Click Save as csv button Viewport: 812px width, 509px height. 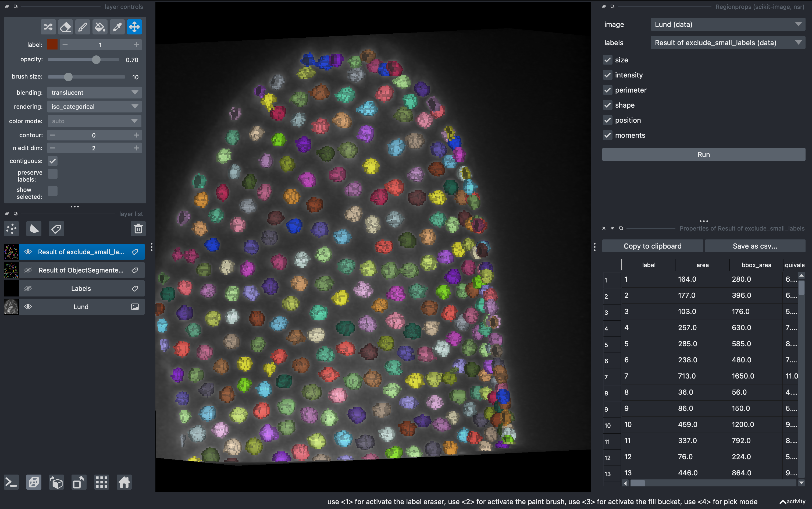[x=754, y=246]
